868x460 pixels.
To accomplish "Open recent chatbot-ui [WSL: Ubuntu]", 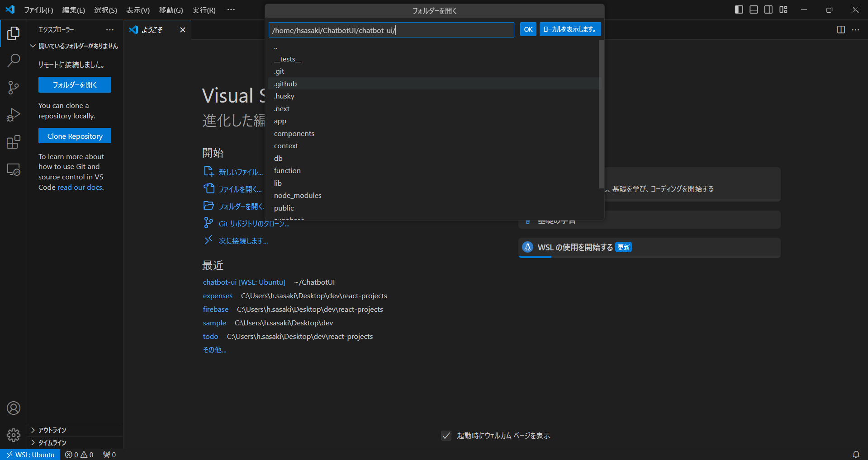I will tap(244, 282).
